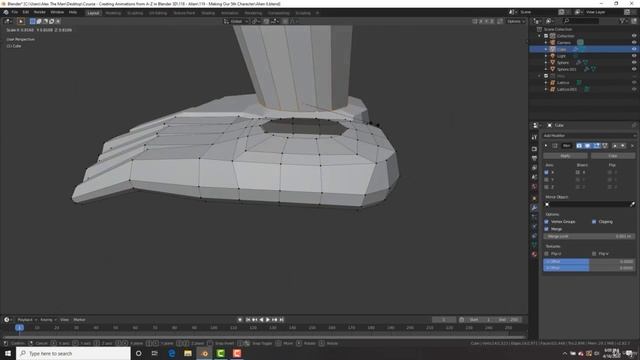The height and width of the screenshot is (360, 640).
Task: Select the Light object in outliner
Action: coord(561,56)
